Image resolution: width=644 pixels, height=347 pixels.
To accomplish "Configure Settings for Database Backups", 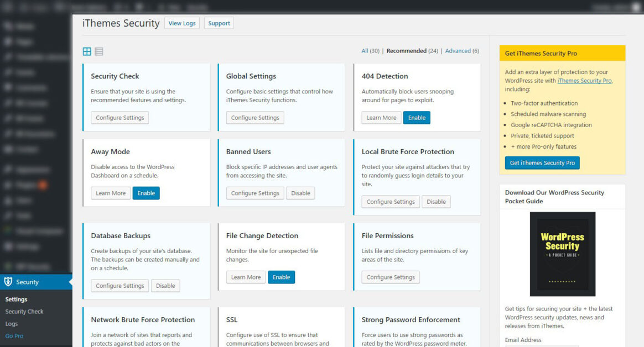I will pos(120,286).
